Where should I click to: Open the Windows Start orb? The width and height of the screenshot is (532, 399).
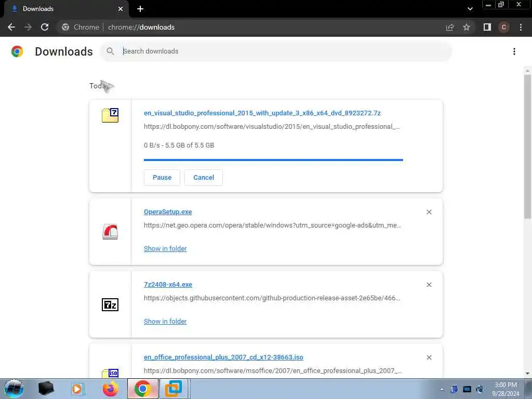click(14, 389)
